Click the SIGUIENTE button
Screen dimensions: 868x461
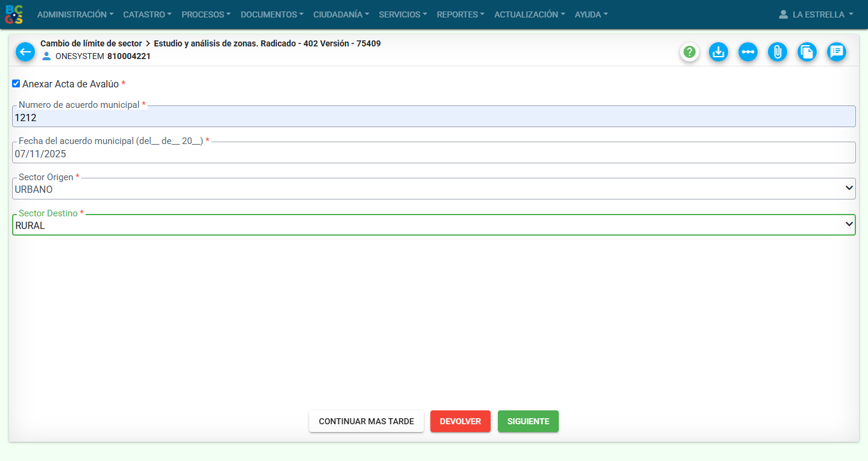pos(528,421)
